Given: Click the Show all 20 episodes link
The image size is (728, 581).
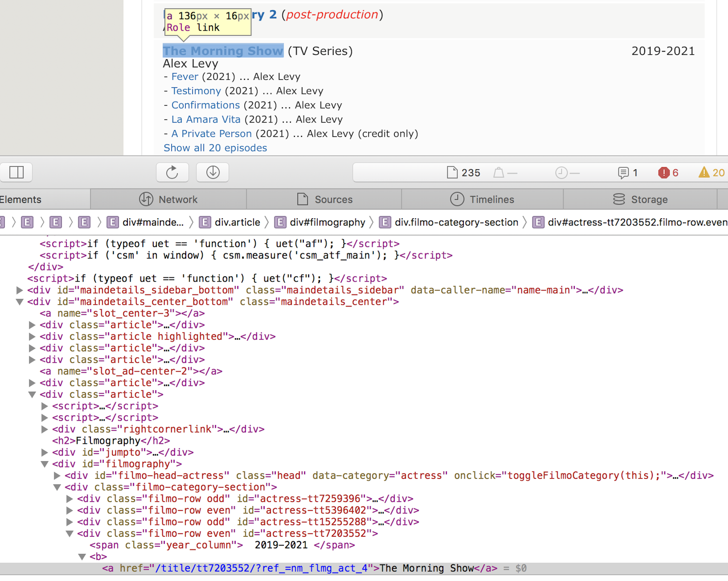Looking at the screenshot, I should pyautogui.click(x=215, y=148).
